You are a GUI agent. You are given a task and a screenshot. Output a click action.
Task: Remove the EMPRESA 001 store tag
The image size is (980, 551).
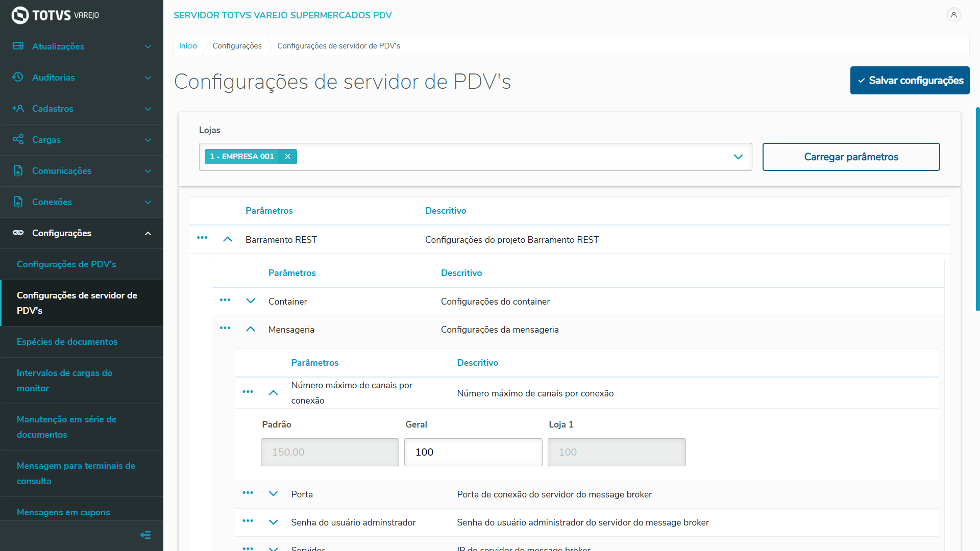point(287,157)
